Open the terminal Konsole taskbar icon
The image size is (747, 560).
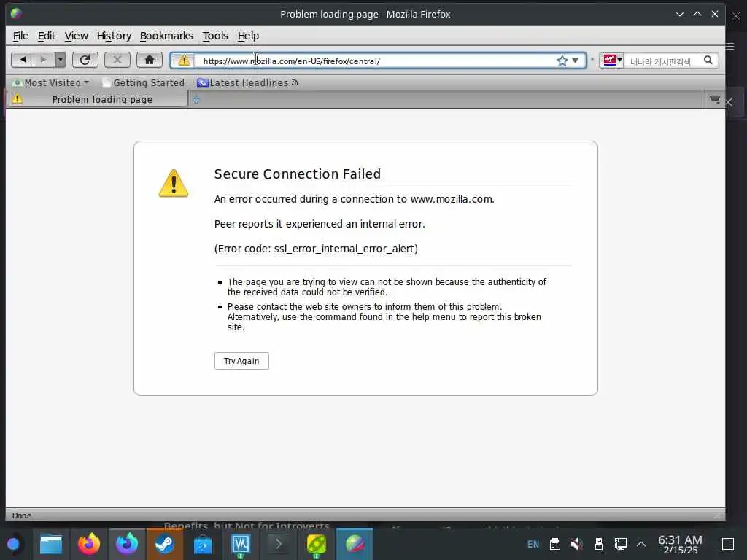[x=279, y=544]
